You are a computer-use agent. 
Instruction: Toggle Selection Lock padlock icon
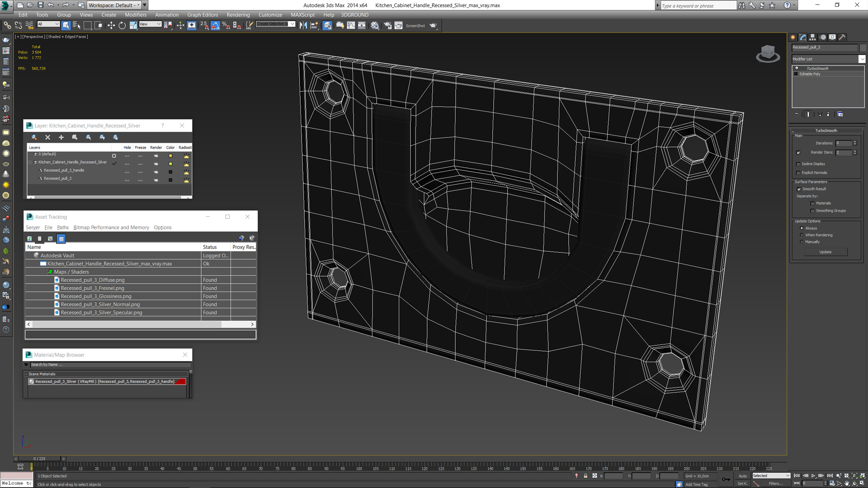click(x=585, y=476)
